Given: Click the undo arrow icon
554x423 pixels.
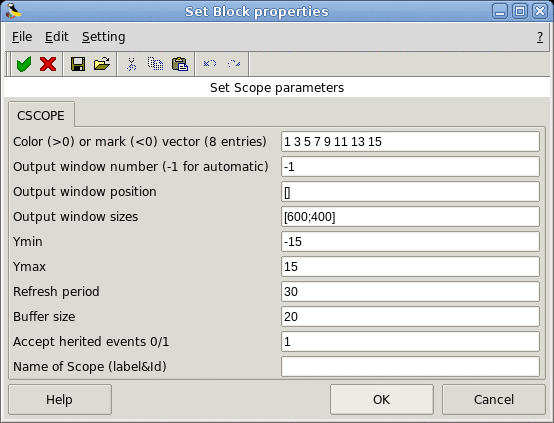Looking at the screenshot, I should click(x=210, y=64).
